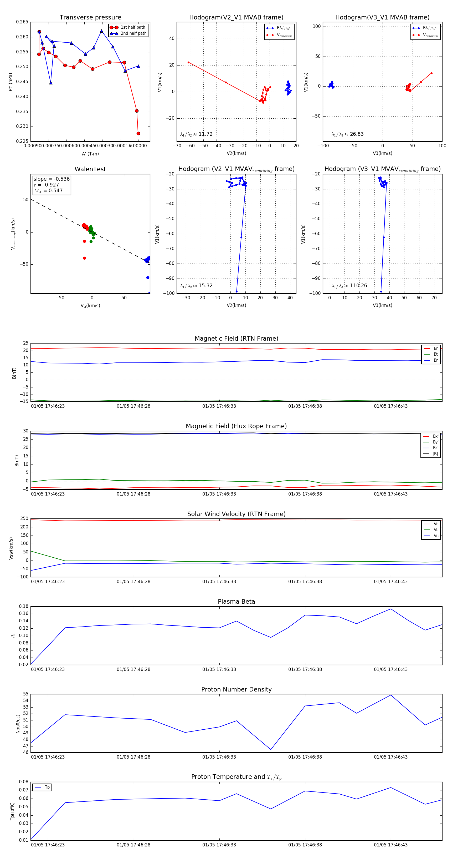473x868 pixels.
Task: Click the Br legend entry in Magnetic Field RTN
Action: tap(431, 349)
